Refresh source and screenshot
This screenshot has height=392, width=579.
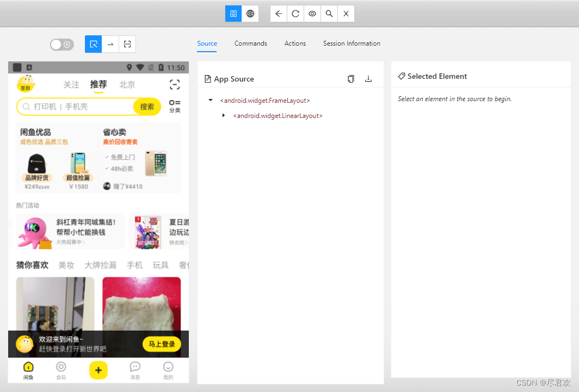pyautogui.click(x=295, y=14)
